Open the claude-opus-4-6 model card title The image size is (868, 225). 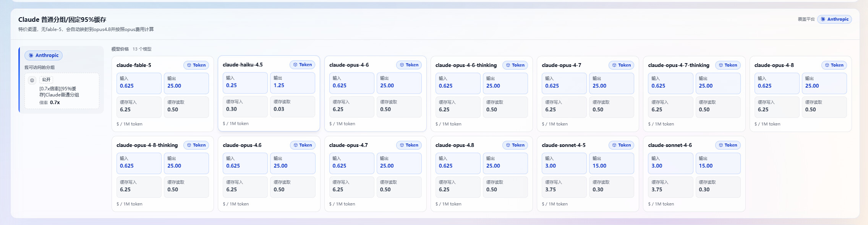pos(349,65)
